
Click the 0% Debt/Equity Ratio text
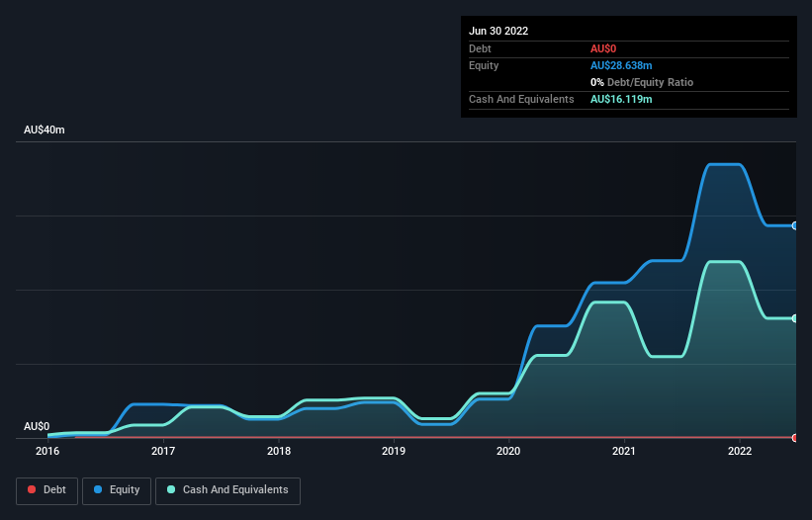[642, 82]
